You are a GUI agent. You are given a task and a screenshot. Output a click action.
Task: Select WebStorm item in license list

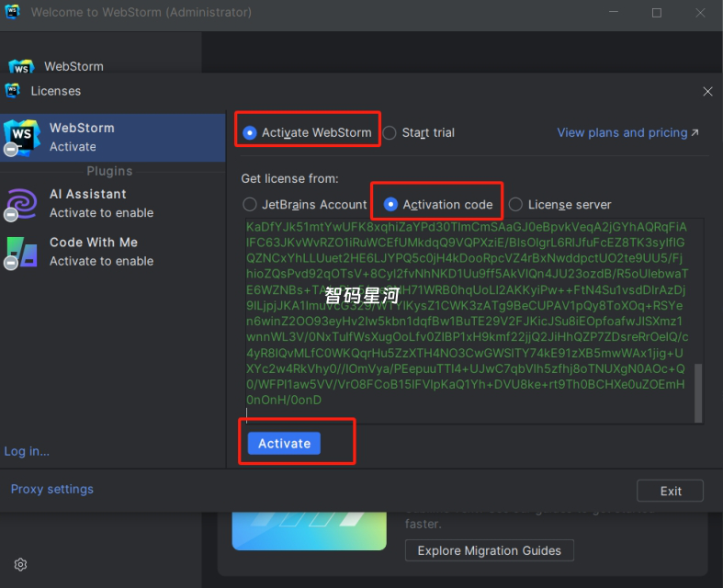(112, 138)
